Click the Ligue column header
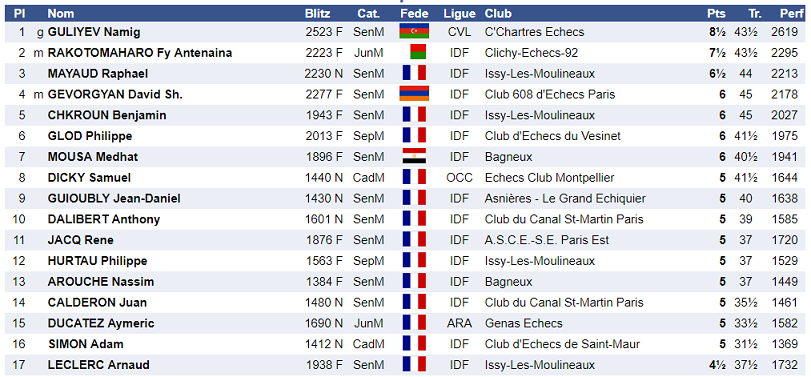Viewport: 811px width, 377px height. pyautogui.click(x=459, y=13)
